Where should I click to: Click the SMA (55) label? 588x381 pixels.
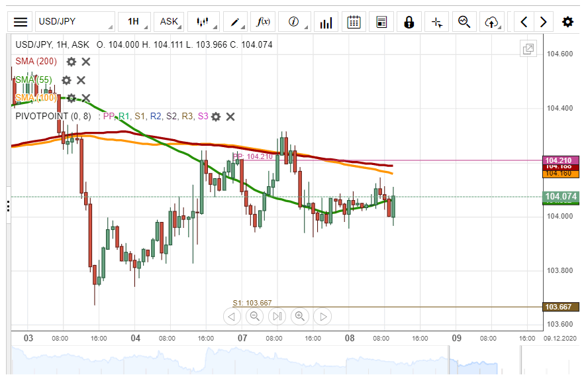(x=33, y=80)
